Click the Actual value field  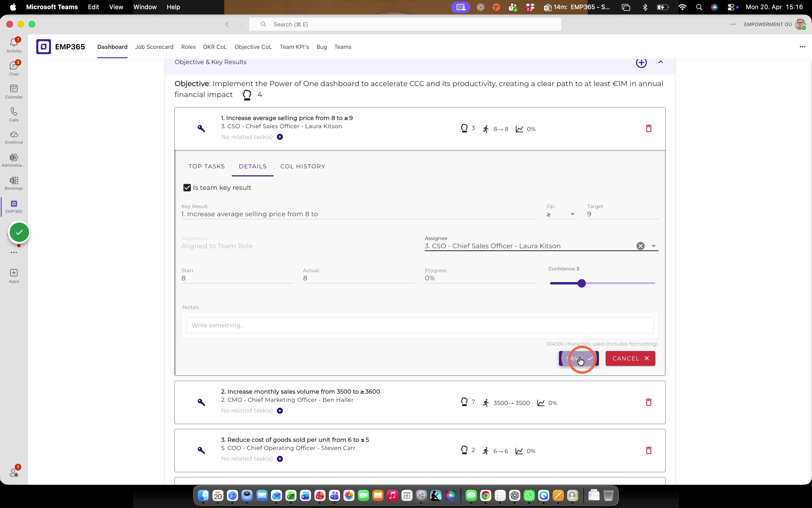[359, 278]
